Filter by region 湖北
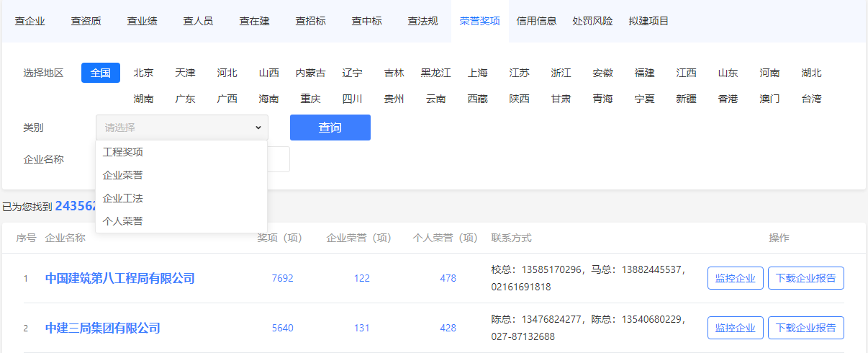This screenshot has height=353, width=868. click(x=812, y=73)
